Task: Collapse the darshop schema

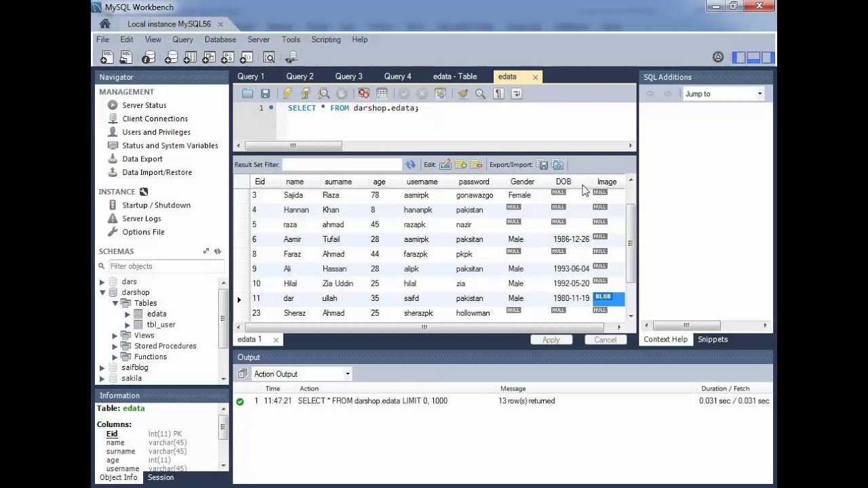Action: 102,293
